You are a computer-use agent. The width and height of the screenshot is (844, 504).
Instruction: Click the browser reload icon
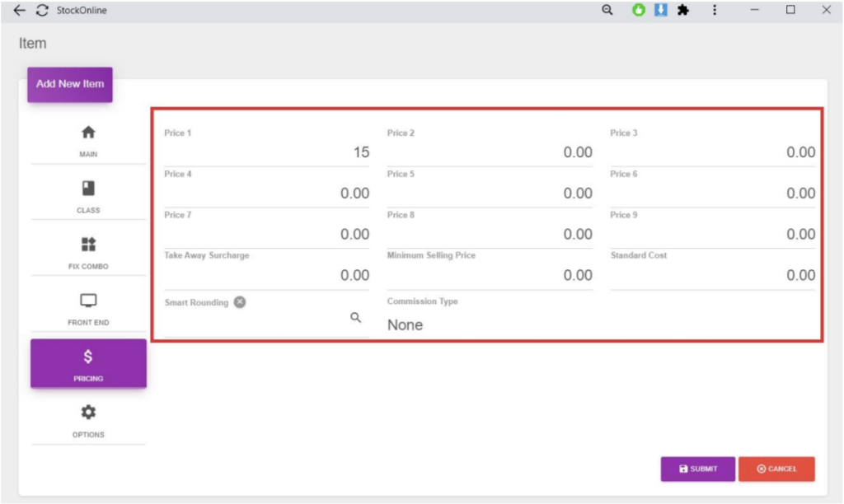(42, 11)
